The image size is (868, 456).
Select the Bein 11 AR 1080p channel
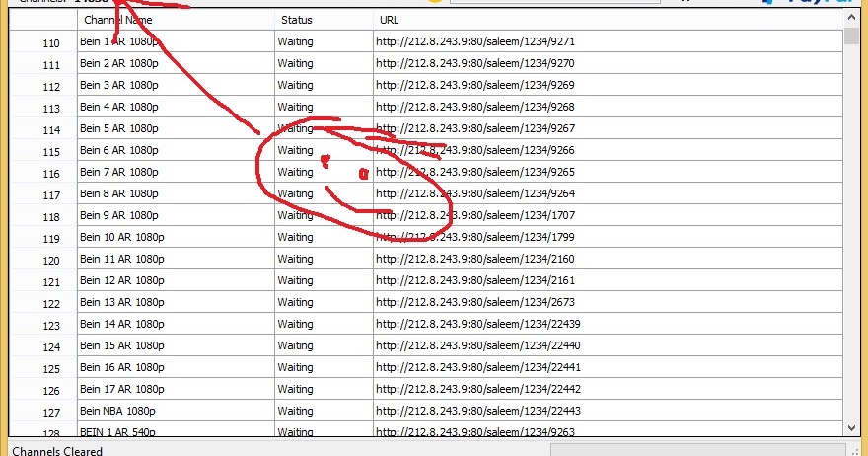click(x=121, y=259)
